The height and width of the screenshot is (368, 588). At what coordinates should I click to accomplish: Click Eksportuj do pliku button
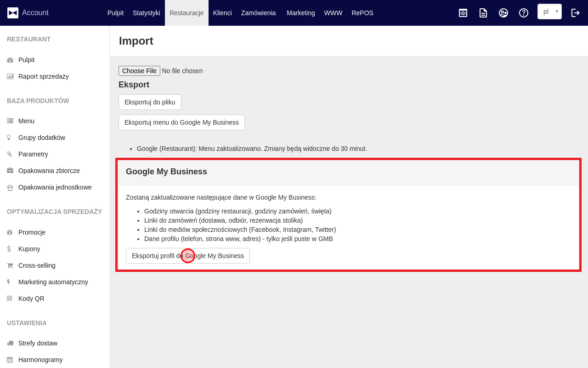click(x=150, y=102)
